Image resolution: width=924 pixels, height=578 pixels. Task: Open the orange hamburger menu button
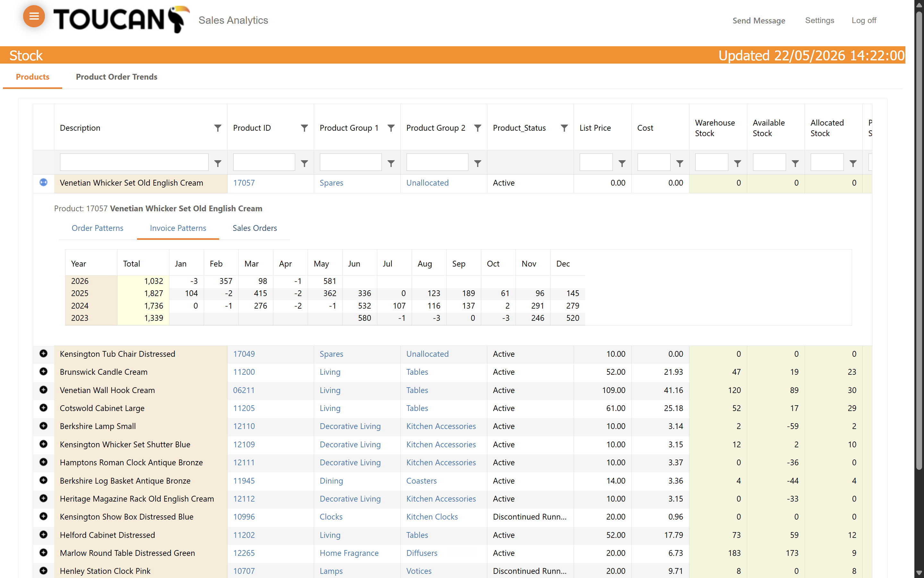(x=34, y=16)
